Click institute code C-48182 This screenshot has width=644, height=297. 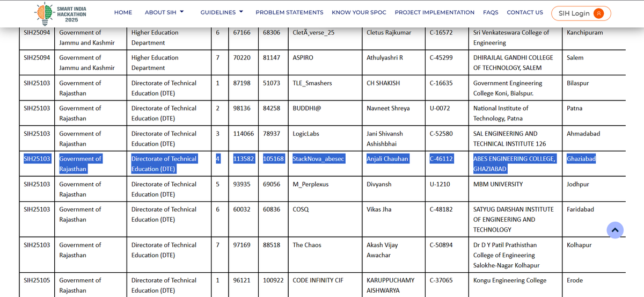coord(441,209)
